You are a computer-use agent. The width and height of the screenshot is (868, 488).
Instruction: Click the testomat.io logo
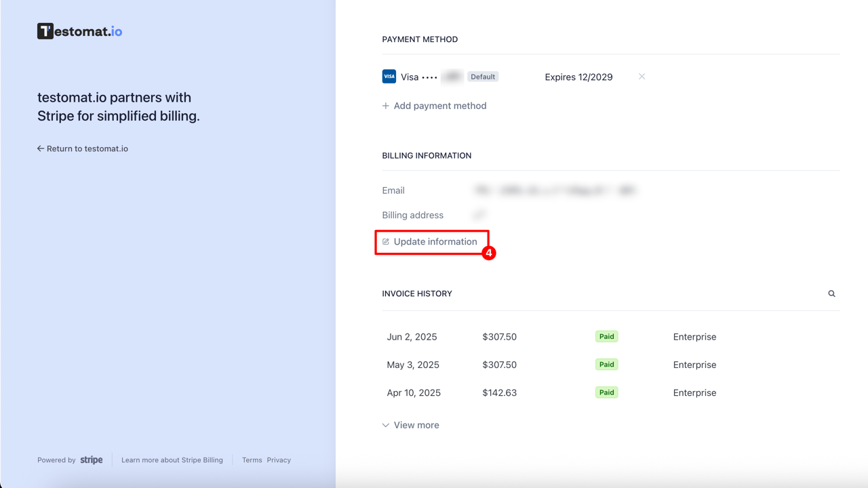point(79,31)
